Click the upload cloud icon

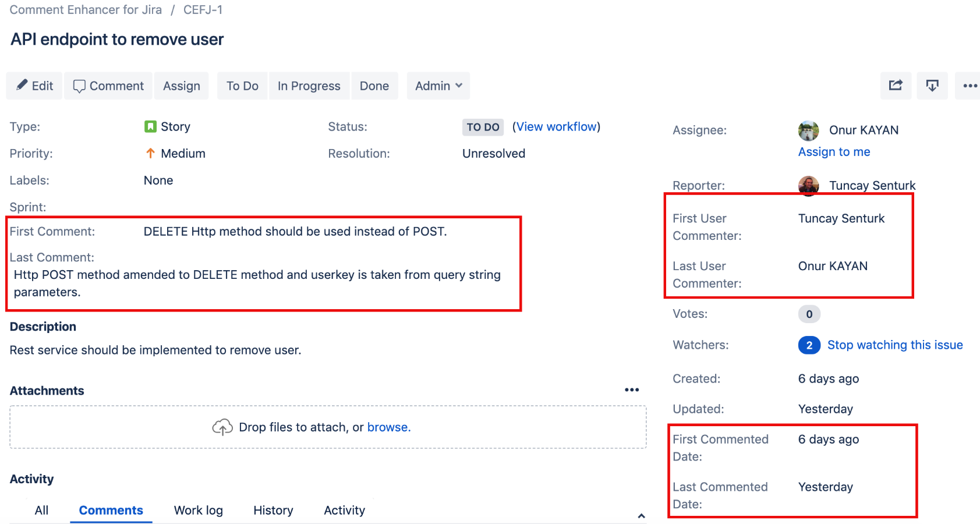[x=222, y=427]
